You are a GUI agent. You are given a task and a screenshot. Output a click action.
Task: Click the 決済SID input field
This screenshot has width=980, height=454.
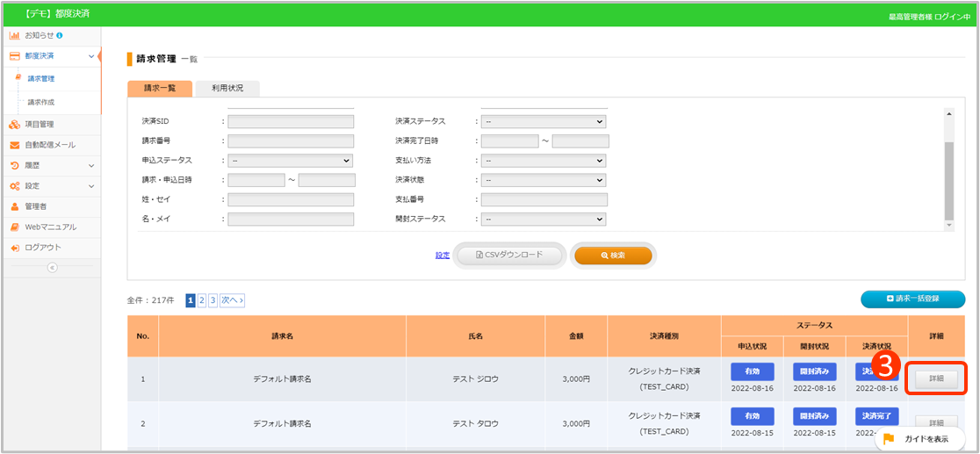point(290,122)
